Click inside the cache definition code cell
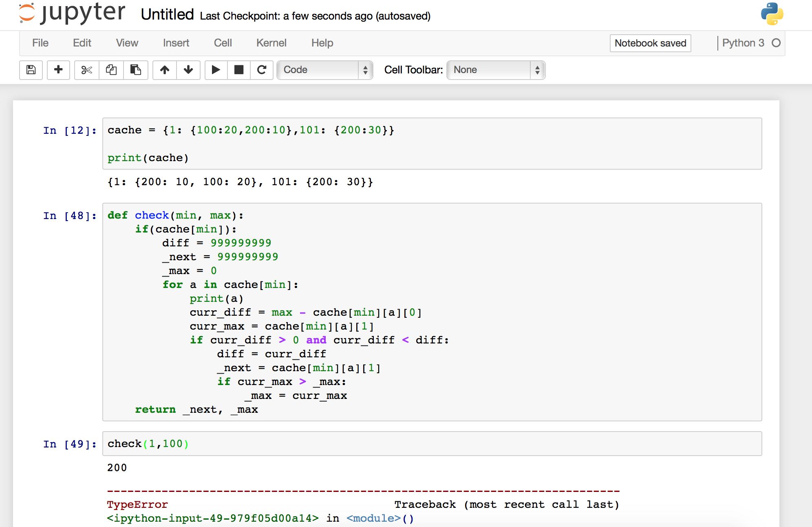The height and width of the screenshot is (527, 812). (432, 144)
